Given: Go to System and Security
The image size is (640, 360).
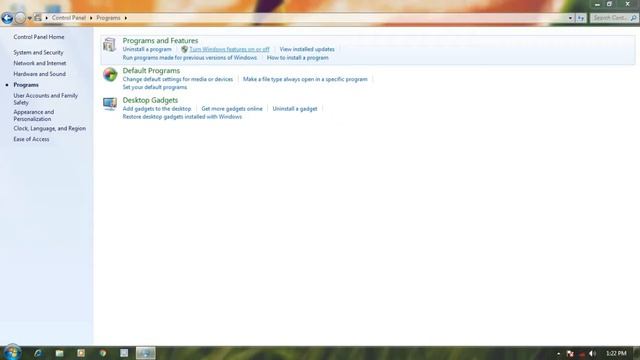Looking at the screenshot, I should pyautogui.click(x=38, y=53).
